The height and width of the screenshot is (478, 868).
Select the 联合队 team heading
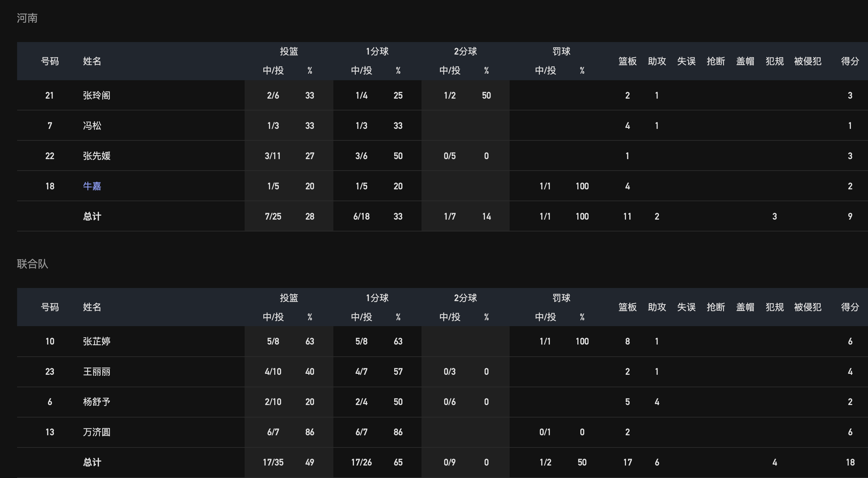pos(32,264)
